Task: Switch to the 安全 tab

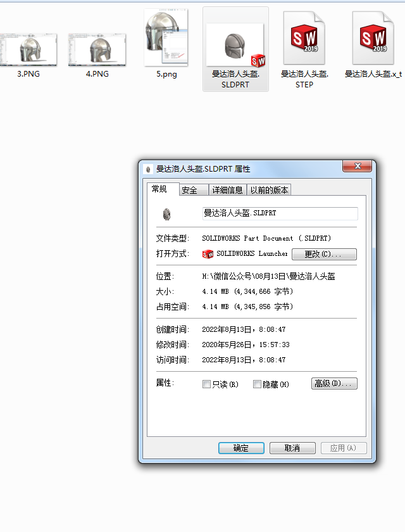Action: [194, 190]
